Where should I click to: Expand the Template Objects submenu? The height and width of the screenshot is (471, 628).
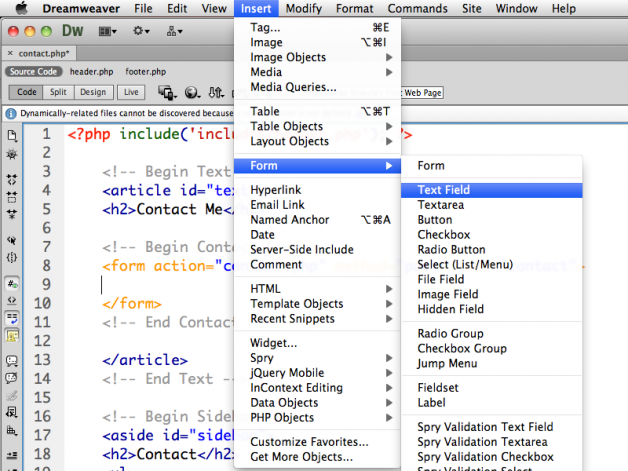tap(317, 304)
